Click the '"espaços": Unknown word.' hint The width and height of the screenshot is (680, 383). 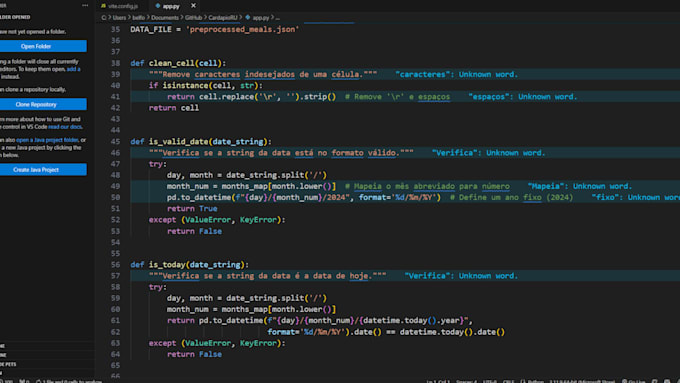point(523,97)
